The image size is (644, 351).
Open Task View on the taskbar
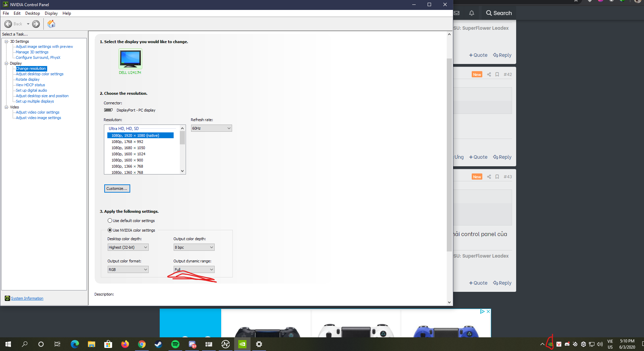pos(57,344)
